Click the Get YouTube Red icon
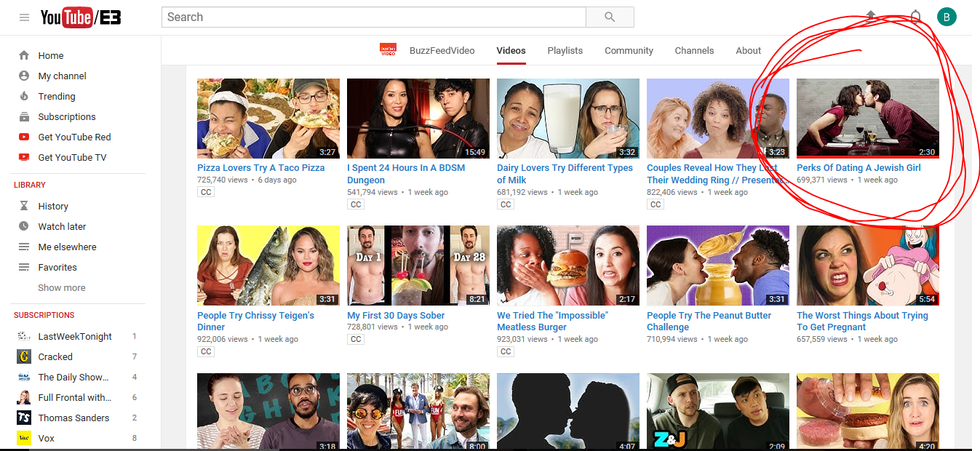Image resolution: width=980 pixels, height=451 pixels. (24, 137)
